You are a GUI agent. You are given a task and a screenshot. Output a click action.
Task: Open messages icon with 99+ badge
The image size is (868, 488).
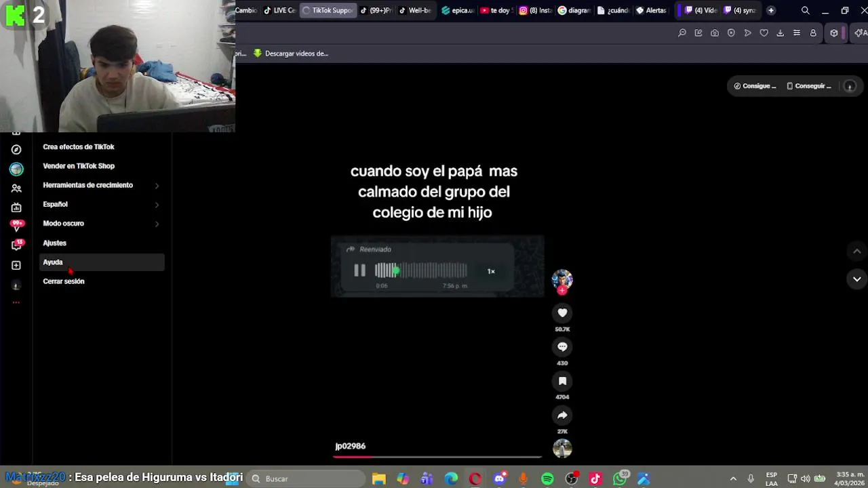coord(16,226)
